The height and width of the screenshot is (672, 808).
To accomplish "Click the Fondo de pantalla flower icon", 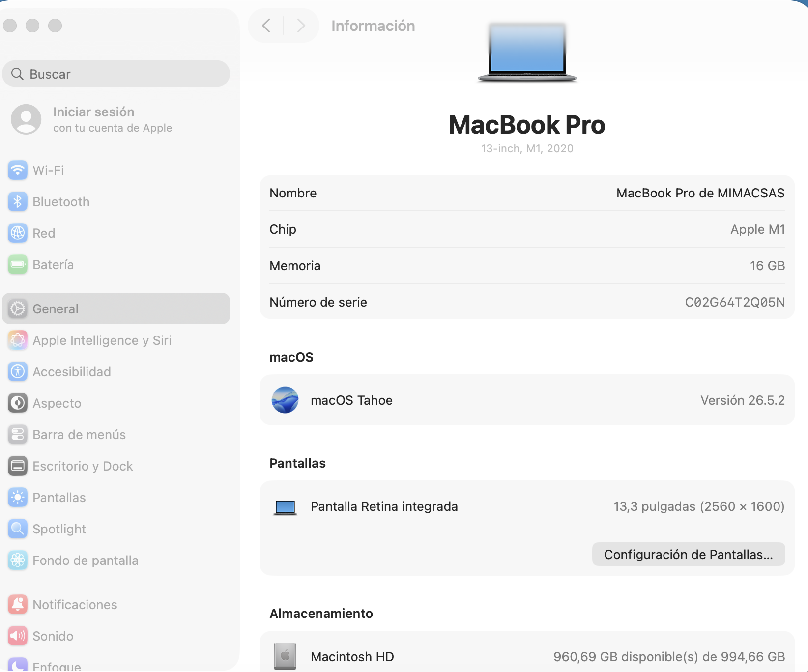I will 18,560.
